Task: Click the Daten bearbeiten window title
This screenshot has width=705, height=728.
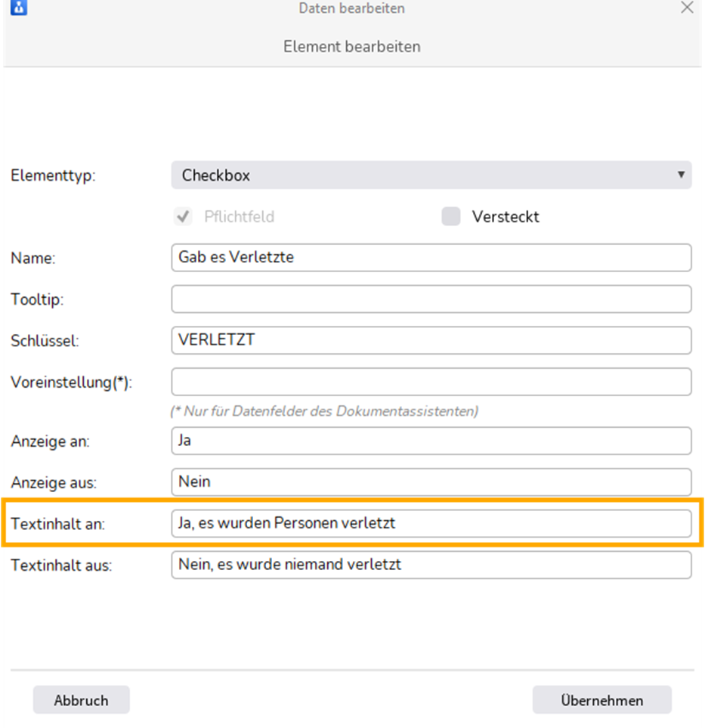Action: (352, 8)
